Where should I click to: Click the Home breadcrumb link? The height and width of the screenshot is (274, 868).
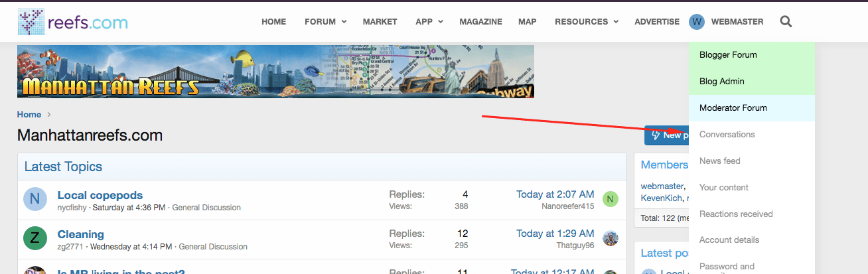pyautogui.click(x=29, y=114)
